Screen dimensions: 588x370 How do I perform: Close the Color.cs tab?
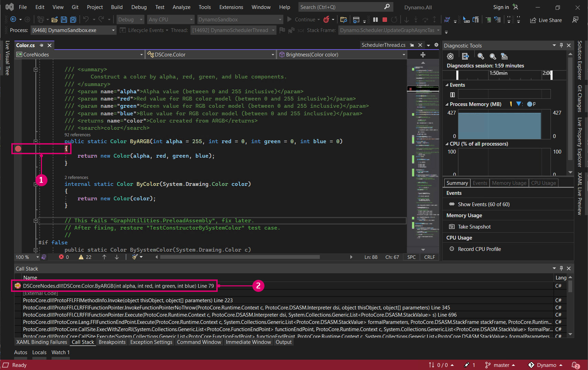pyautogui.click(x=50, y=45)
